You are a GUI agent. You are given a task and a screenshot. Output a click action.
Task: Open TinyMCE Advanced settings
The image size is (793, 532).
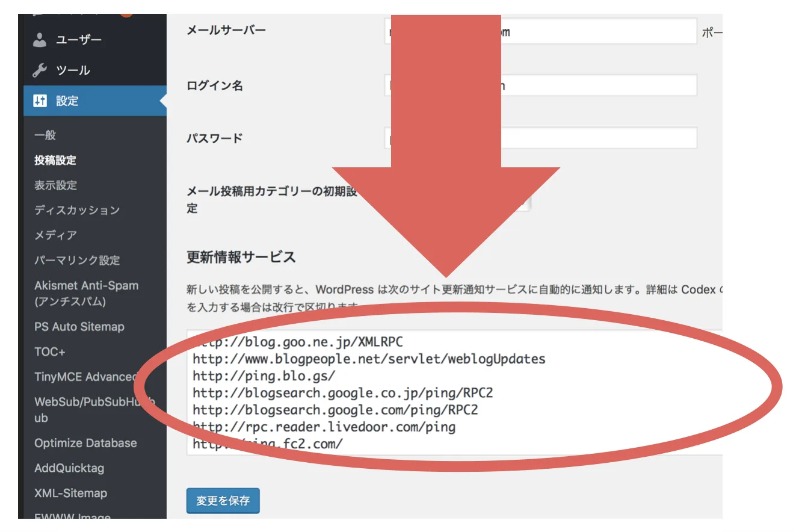pyautogui.click(x=86, y=377)
